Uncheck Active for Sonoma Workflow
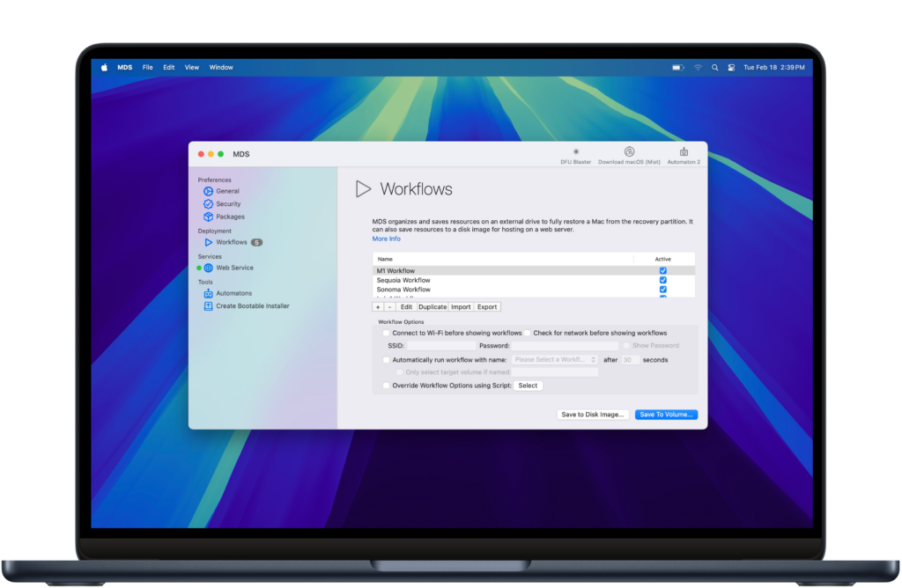 tap(662, 289)
